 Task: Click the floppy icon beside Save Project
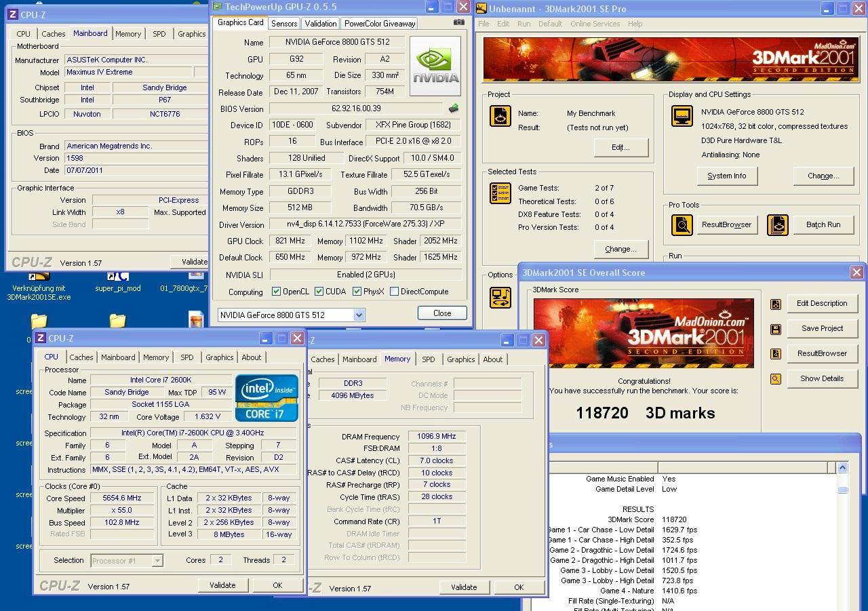click(x=775, y=329)
